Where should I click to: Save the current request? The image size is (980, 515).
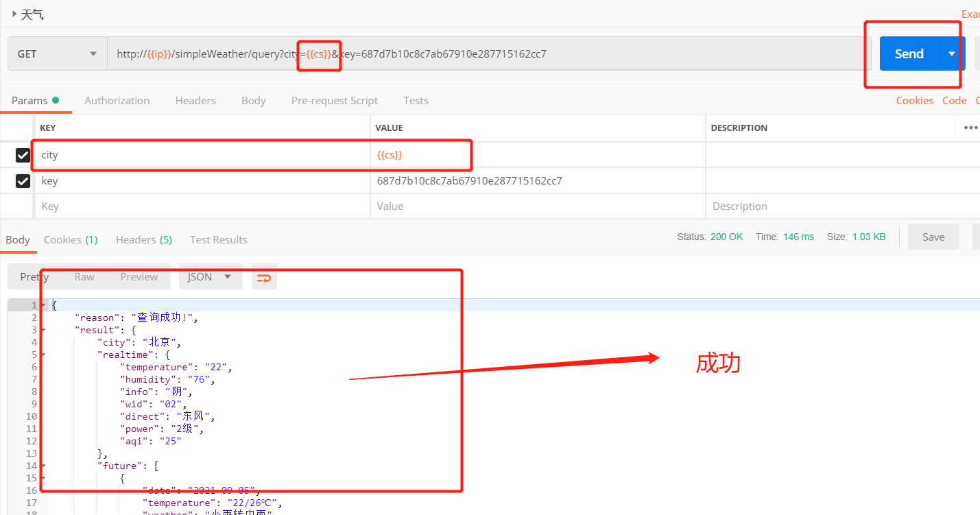click(933, 236)
